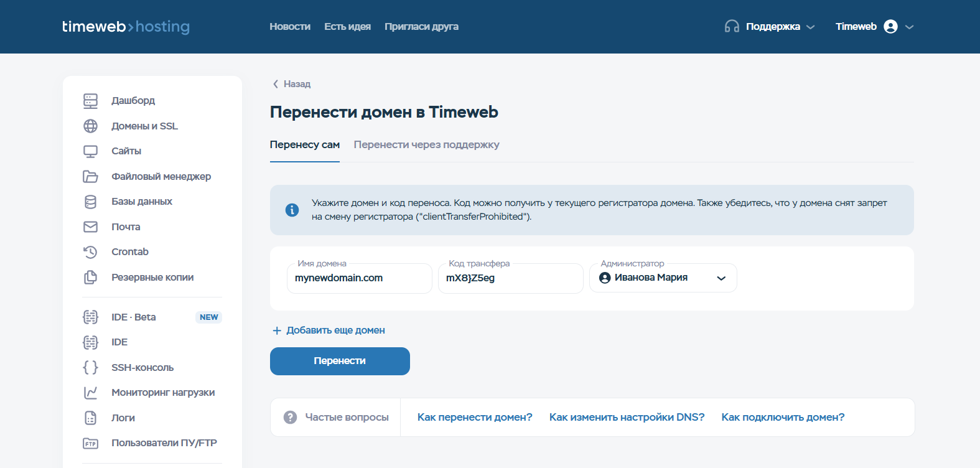Open Файловый менеджер in the sidebar
980x468 pixels.
[161, 177]
